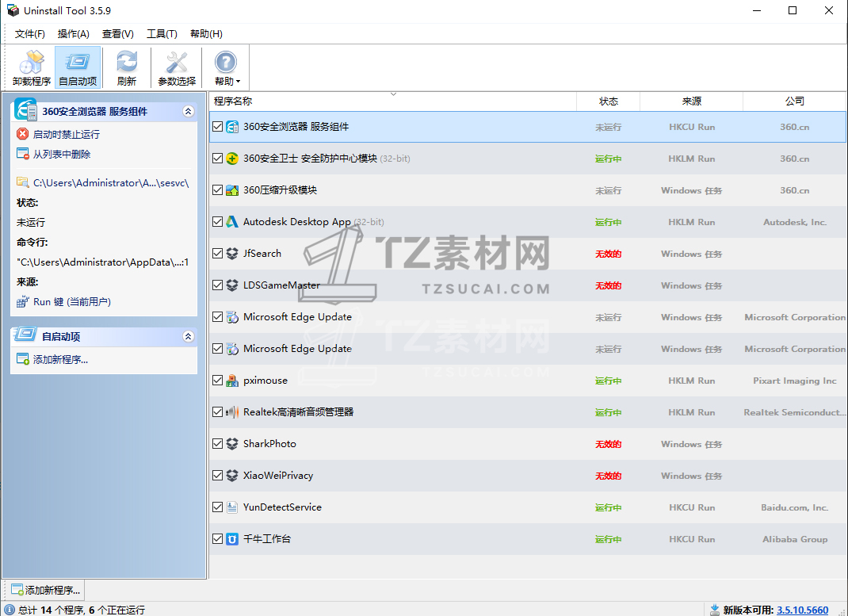Screen dimensions: 848x616
Task: Toggle the pximouse checkbox
Action: [x=217, y=381]
